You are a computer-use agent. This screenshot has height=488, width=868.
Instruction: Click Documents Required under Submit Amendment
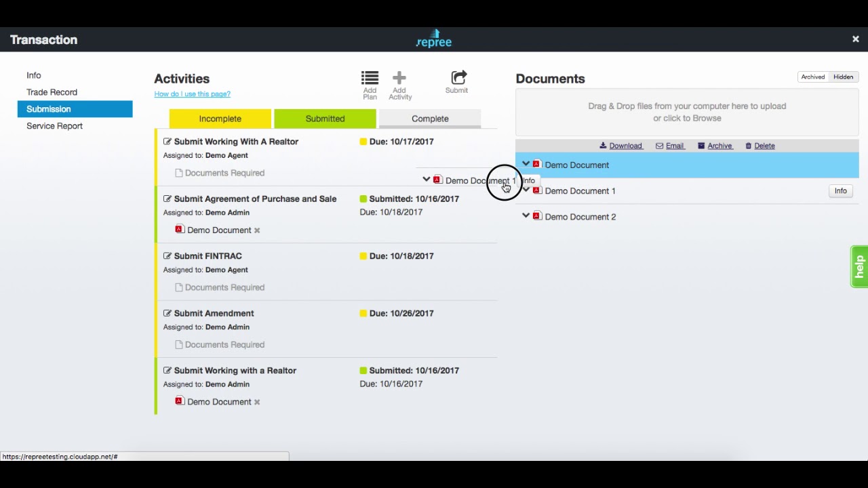[x=220, y=345]
